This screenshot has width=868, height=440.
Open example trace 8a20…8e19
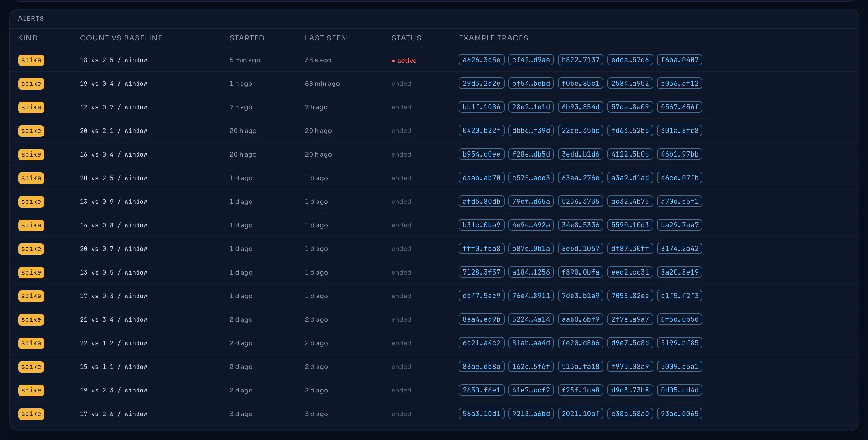coord(680,272)
